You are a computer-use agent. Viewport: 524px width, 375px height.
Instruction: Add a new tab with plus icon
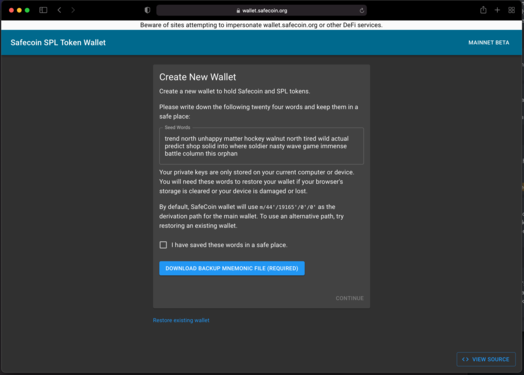tap(497, 10)
